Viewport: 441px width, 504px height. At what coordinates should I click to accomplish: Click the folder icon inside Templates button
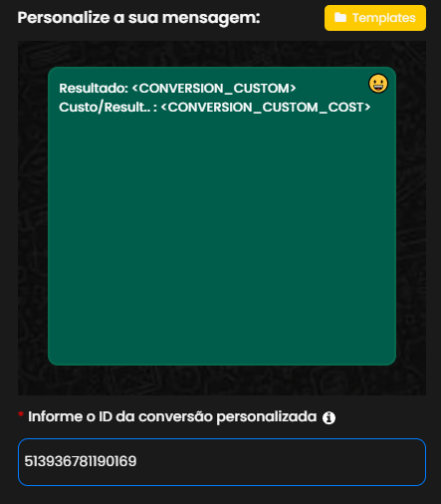340,17
